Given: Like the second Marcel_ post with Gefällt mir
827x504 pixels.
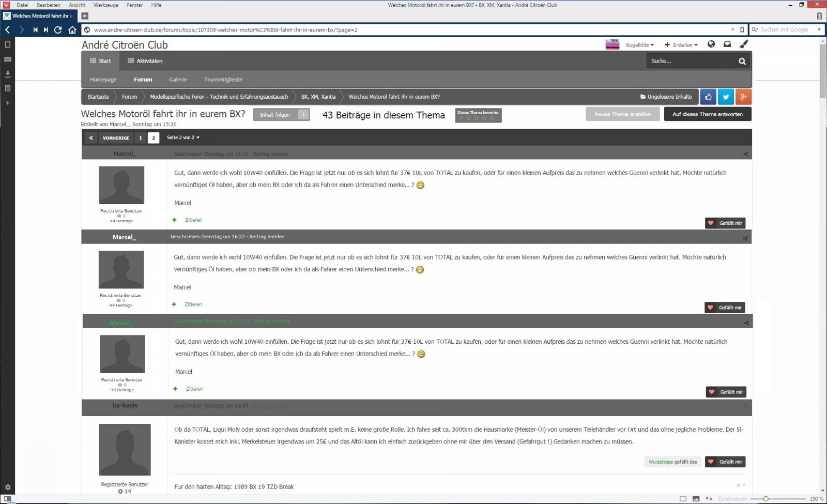Looking at the screenshot, I should pyautogui.click(x=725, y=308).
